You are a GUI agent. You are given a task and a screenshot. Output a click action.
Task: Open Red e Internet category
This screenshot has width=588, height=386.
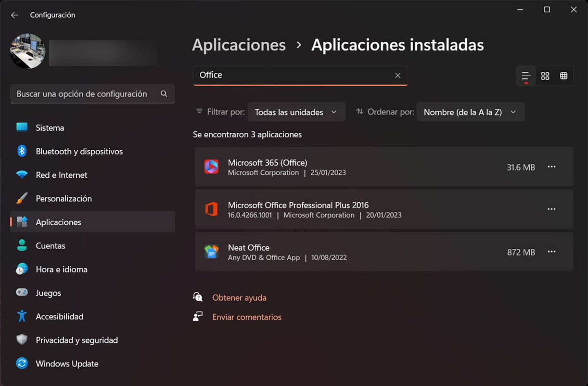click(92, 175)
